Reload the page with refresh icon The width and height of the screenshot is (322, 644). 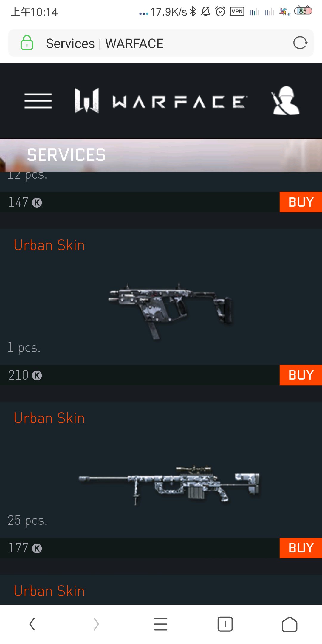point(300,43)
